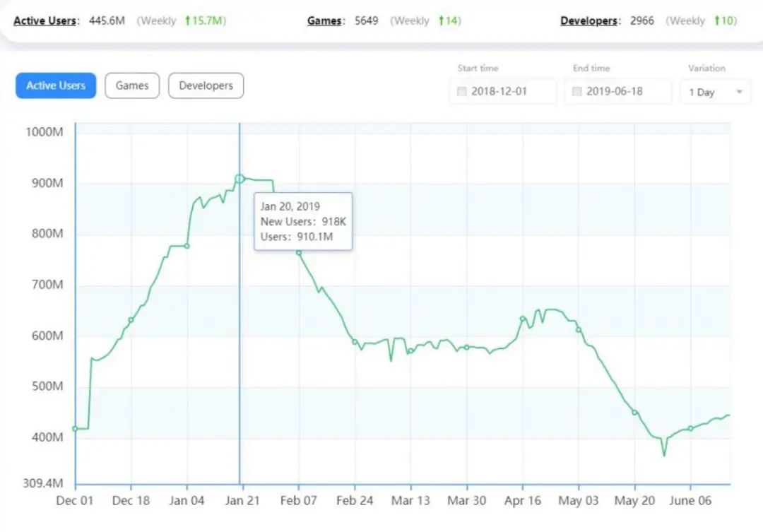Click the Dec 01 starting data point

pos(75,429)
